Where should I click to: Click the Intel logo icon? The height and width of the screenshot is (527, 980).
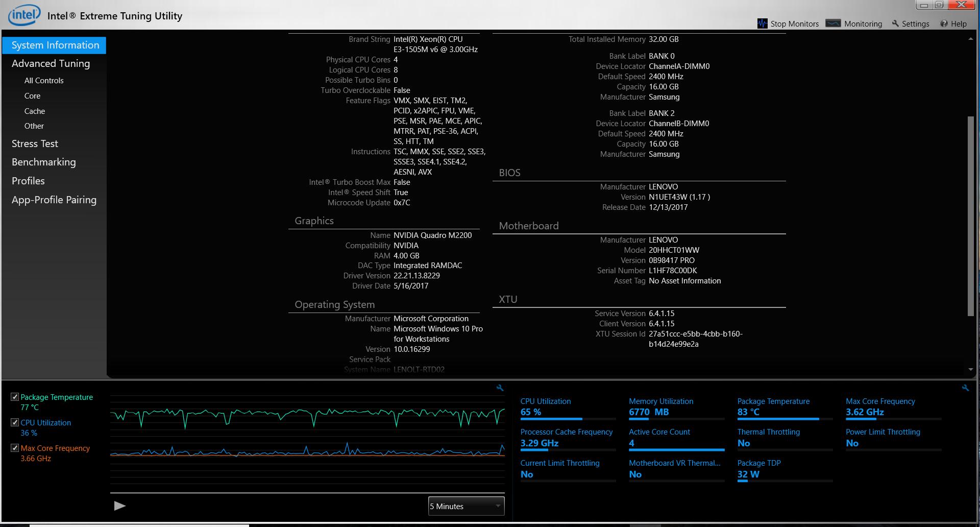point(24,15)
